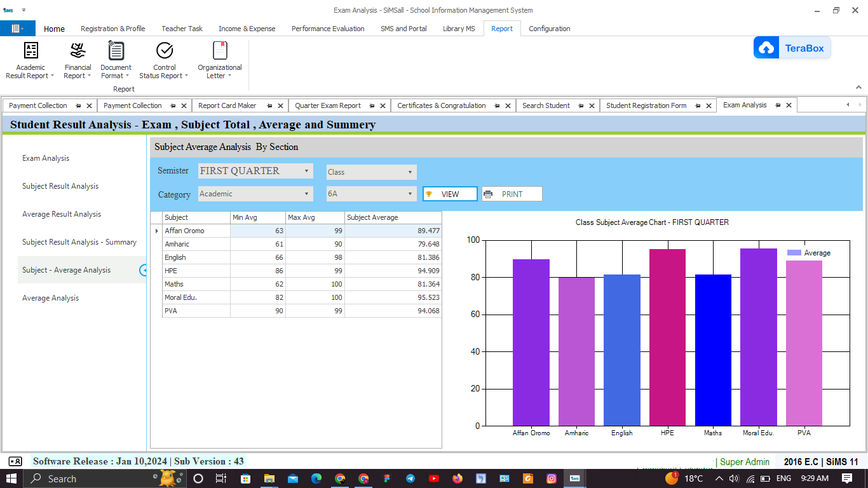Open Financial Report ribbon icon
The height and width of the screenshot is (488, 868).
coord(78,50)
